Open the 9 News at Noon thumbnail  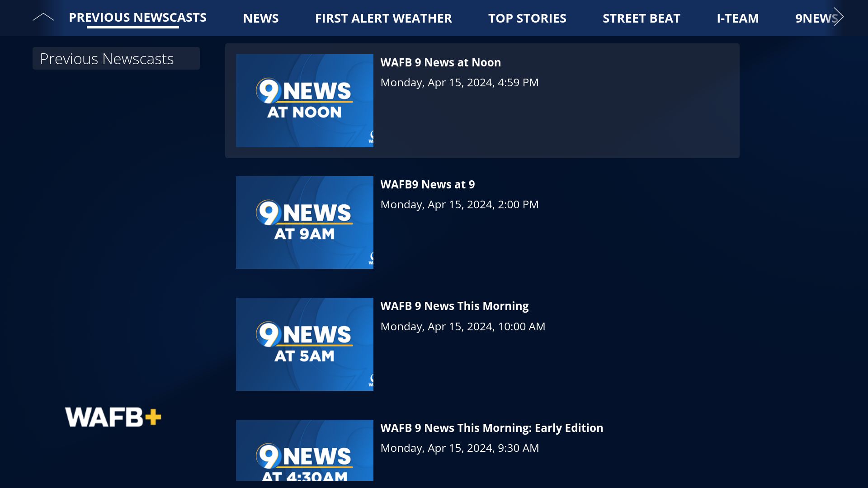[x=305, y=100]
